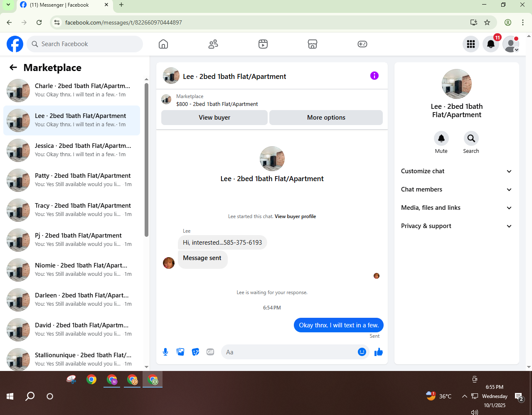This screenshot has height=415, width=532.
Task: Open the Marketplace storefront icon in top navigation
Action: (x=313, y=44)
